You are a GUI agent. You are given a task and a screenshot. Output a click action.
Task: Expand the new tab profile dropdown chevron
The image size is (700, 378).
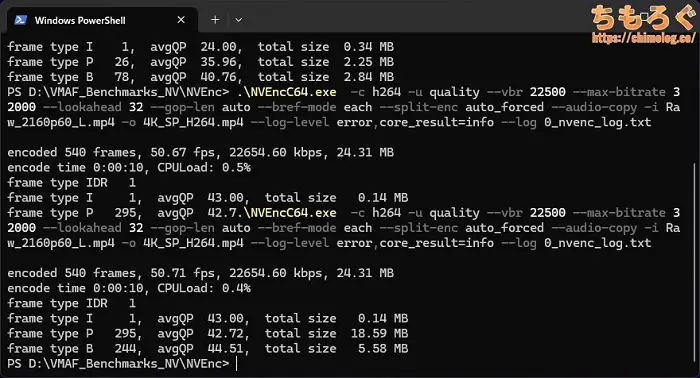238,20
